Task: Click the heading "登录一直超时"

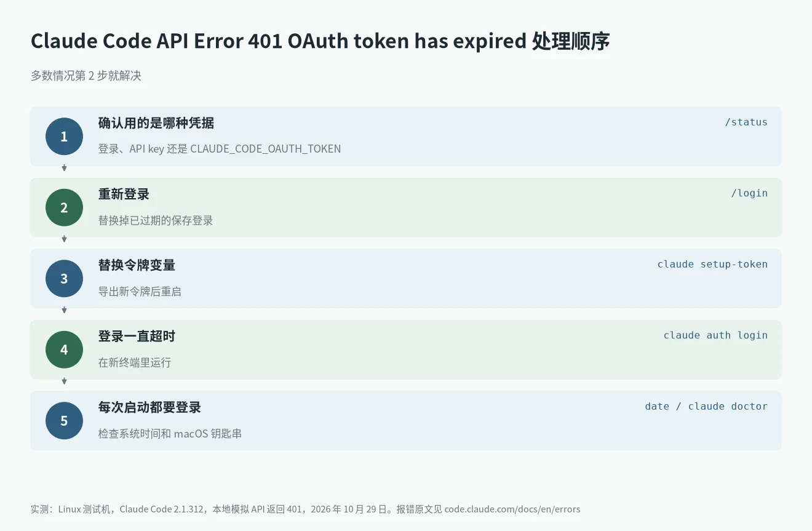Action: [x=137, y=337]
